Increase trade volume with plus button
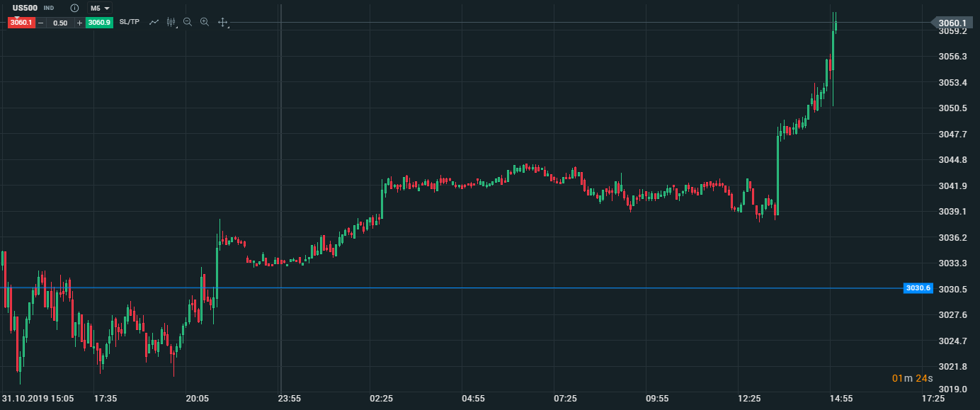The image size is (980, 410). [x=79, y=23]
